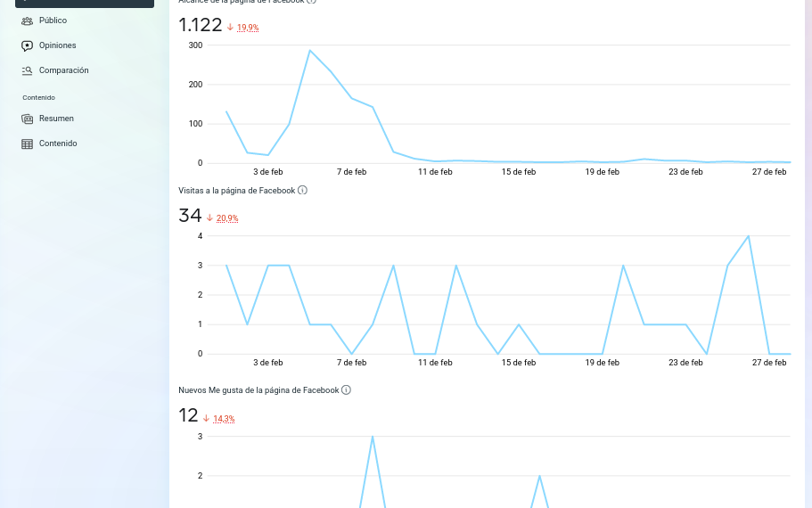This screenshot has height=508, width=812.
Task: Click the red down arrow beside 20,9%
Action: click(209, 217)
